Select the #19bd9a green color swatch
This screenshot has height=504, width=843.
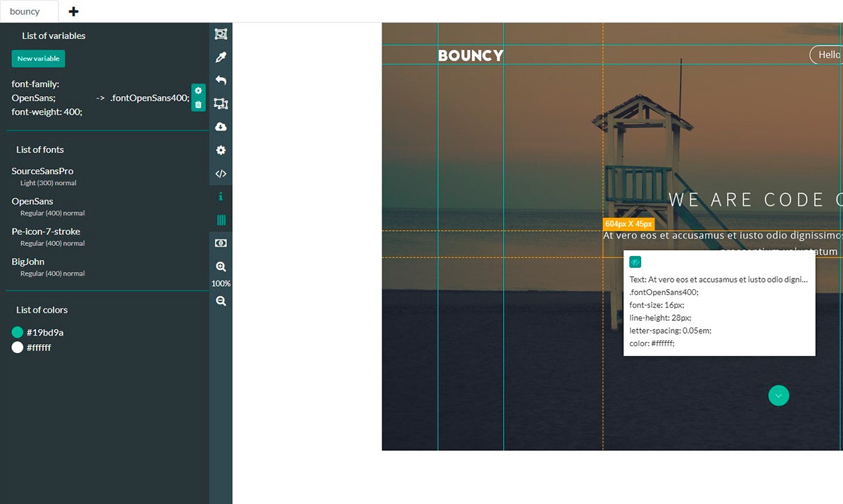(18, 332)
